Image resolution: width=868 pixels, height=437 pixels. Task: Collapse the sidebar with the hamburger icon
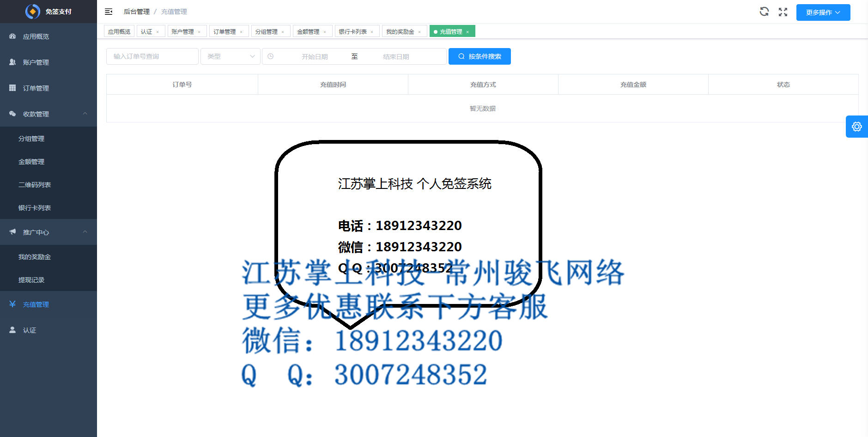(x=109, y=12)
